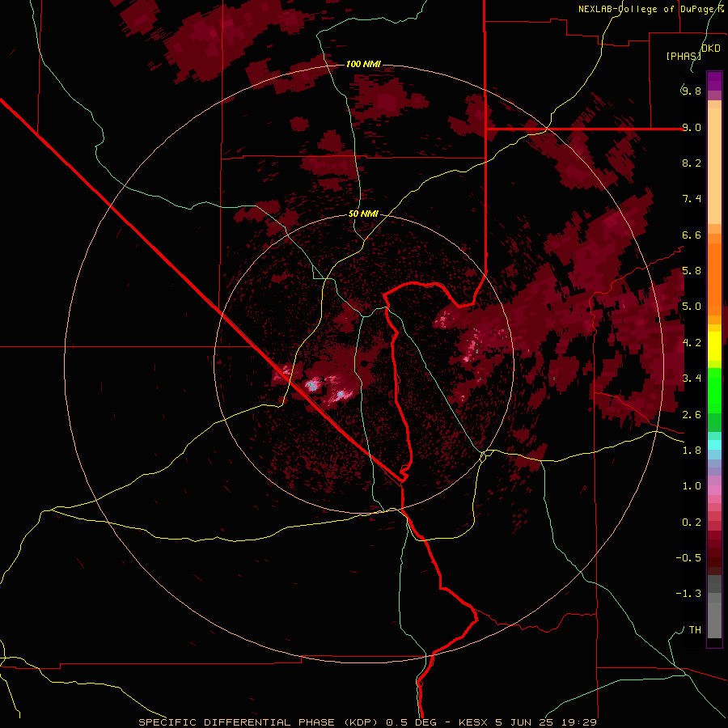Pick the cyan color bar segment
The height and width of the screenshot is (728, 728).
[714, 445]
